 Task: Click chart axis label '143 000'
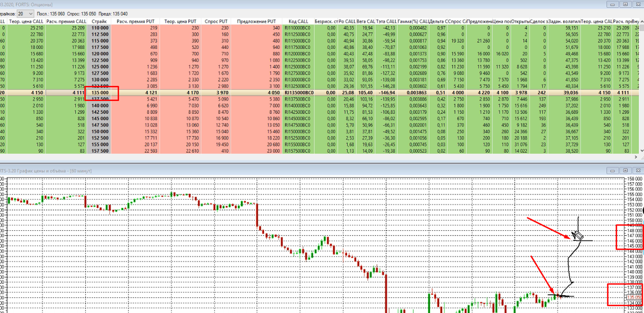[634, 257]
